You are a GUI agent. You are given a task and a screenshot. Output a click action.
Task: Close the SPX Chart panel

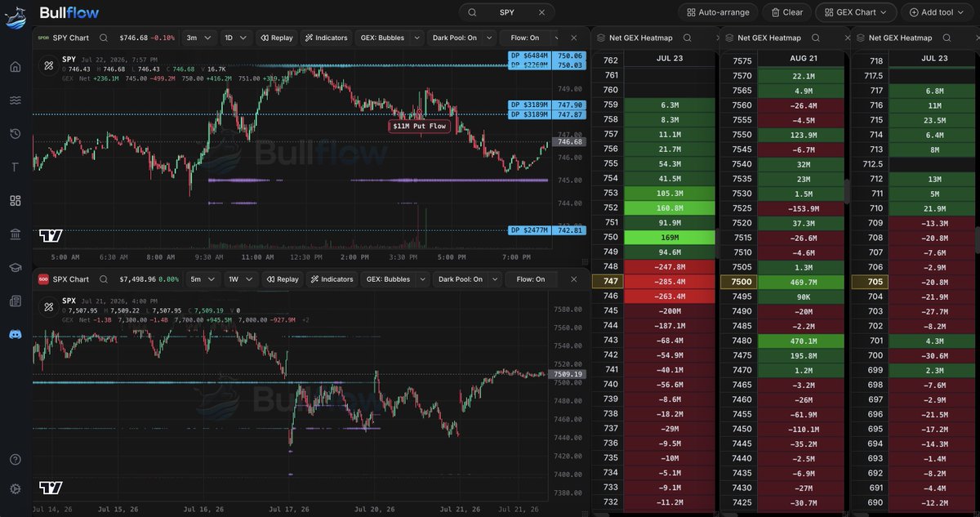[x=573, y=279]
